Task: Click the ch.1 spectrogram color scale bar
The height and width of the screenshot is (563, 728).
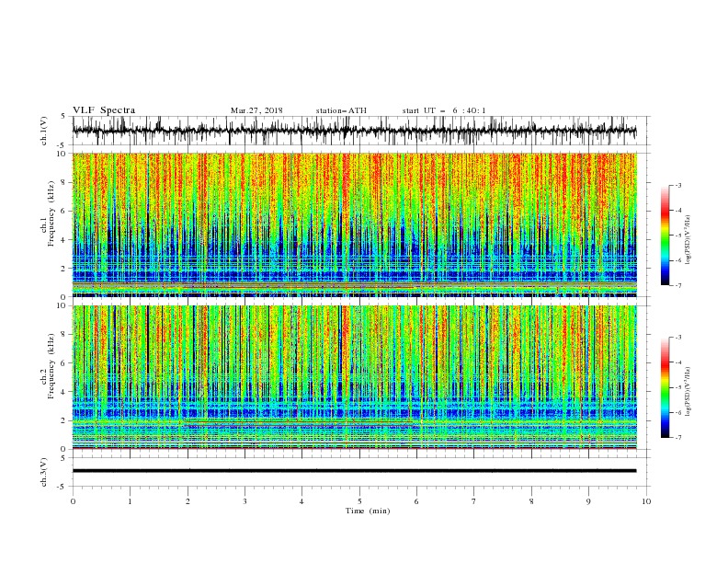Action: click(665, 236)
